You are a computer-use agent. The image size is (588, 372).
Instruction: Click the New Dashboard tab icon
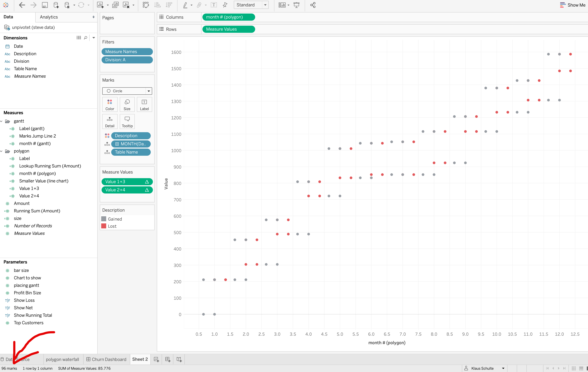pyautogui.click(x=167, y=359)
